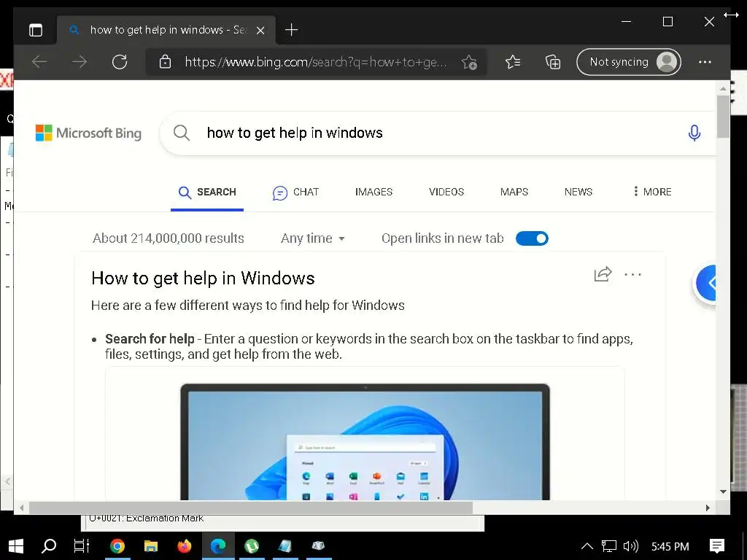The width and height of the screenshot is (747, 560).
Task: Open the 5:45 PM taskbar clock
Action: [x=670, y=547]
